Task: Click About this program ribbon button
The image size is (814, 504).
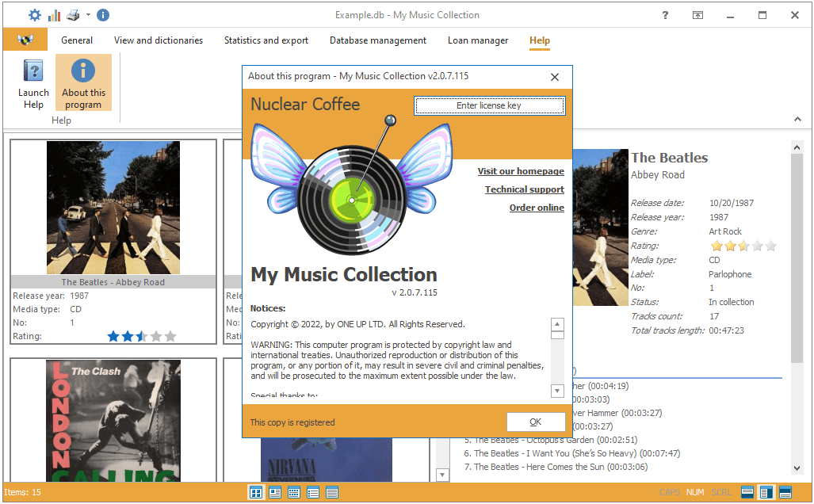Action: pyautogui.click(x=83, y=83)
